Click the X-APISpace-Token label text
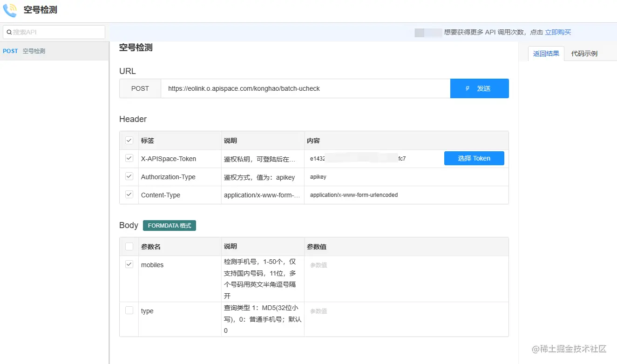The height and width of the screenshot is (364, 617). tap(169, 159)
